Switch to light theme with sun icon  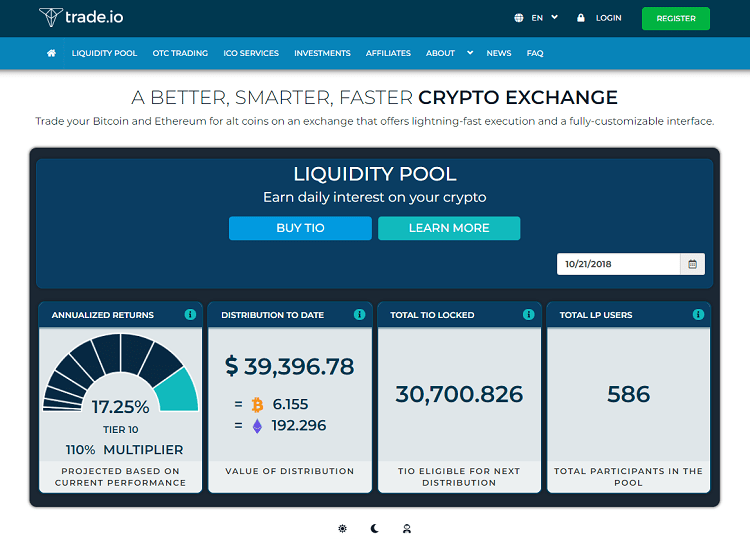point(343,528)
